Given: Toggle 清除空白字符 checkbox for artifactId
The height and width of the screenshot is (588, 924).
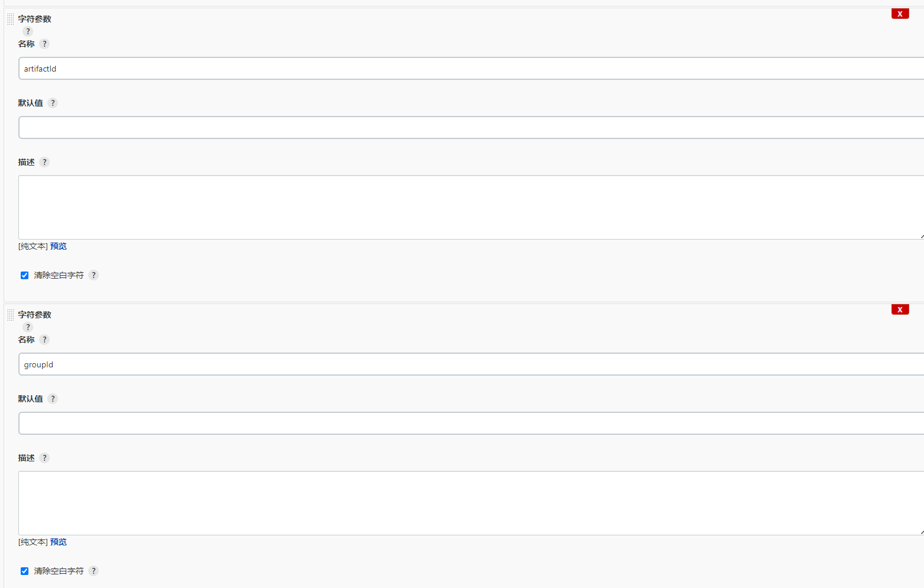Looking at the screenshot, I should (24, 275).
